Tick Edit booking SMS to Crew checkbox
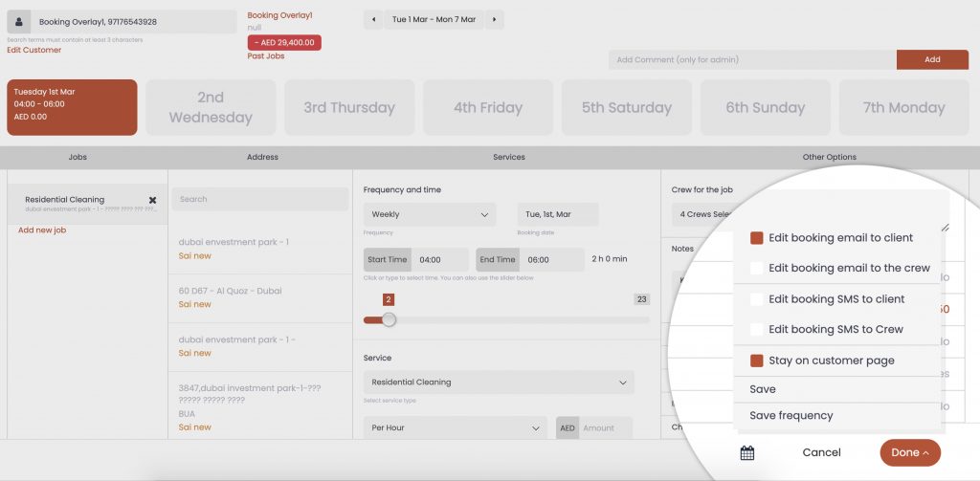This screenshot has width=980, height=481. coord(756,330)
